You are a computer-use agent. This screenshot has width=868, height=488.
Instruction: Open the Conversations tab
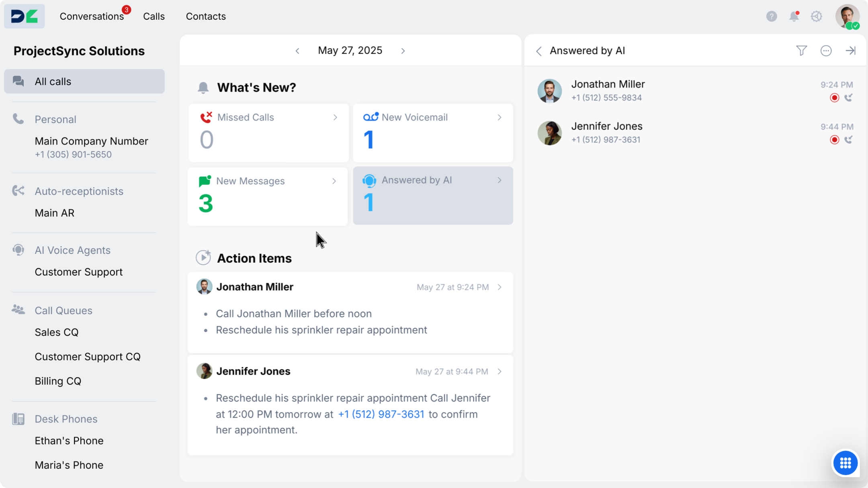(x=92, y=16)
